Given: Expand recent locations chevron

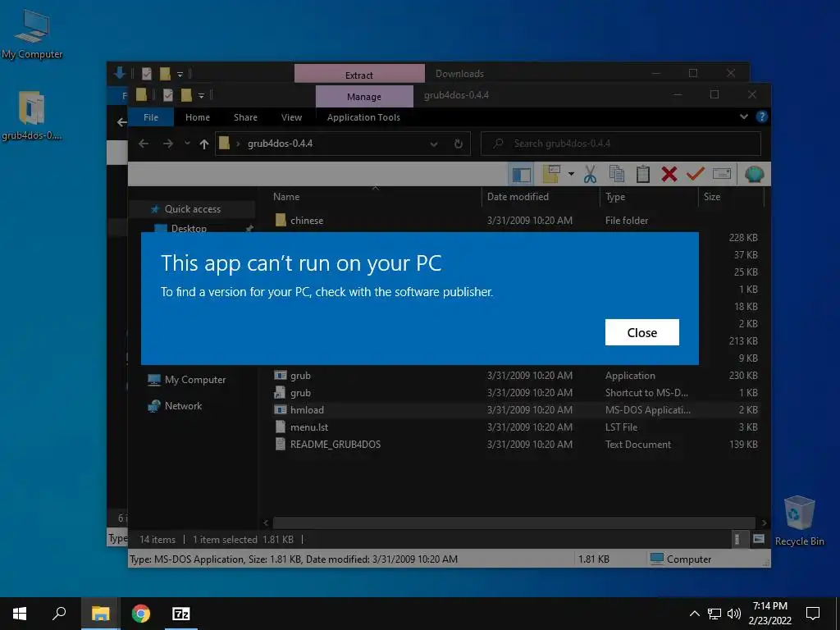Looking at the screenshot, I should point(187,144).
